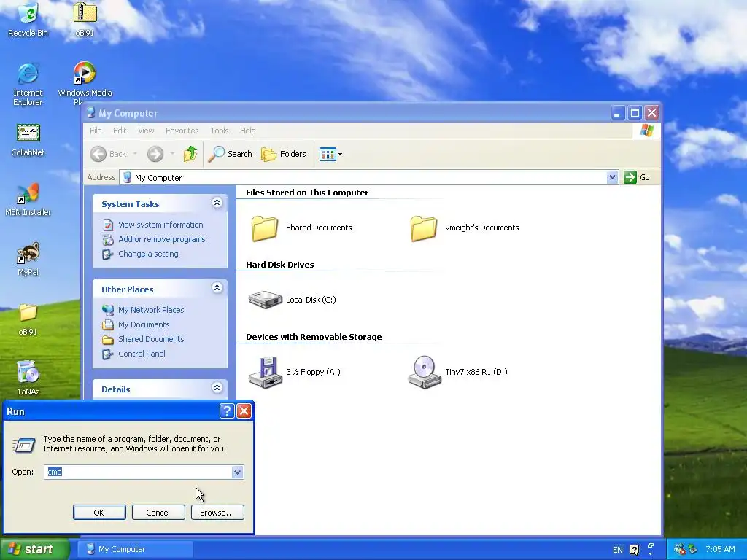The height and width of the screenshot is (560, 747).
Task: Open the Help menu in My Computer
Action: [x=248, y=131]
